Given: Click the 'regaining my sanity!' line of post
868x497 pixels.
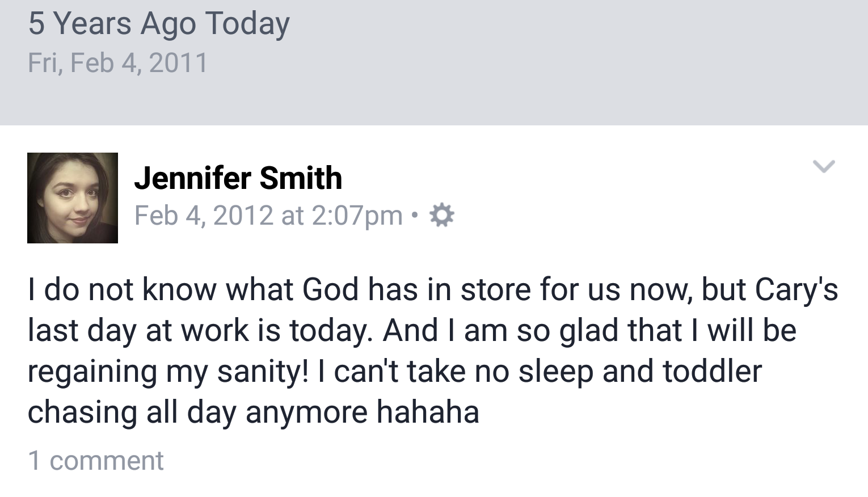Looking at the screenshot, I should (x=168, y=371).
